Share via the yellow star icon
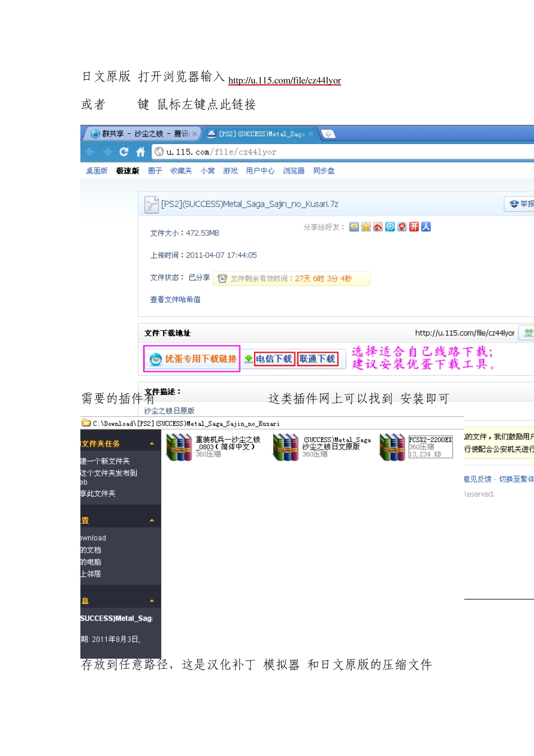This screenshot has height=756, width=534. point(366,227)
